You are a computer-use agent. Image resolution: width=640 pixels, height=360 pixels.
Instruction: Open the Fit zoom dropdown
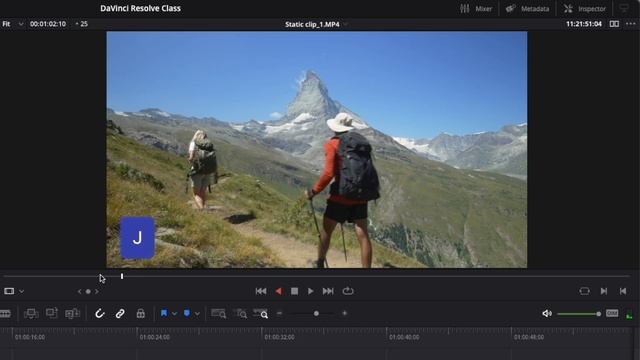[13, 24]
